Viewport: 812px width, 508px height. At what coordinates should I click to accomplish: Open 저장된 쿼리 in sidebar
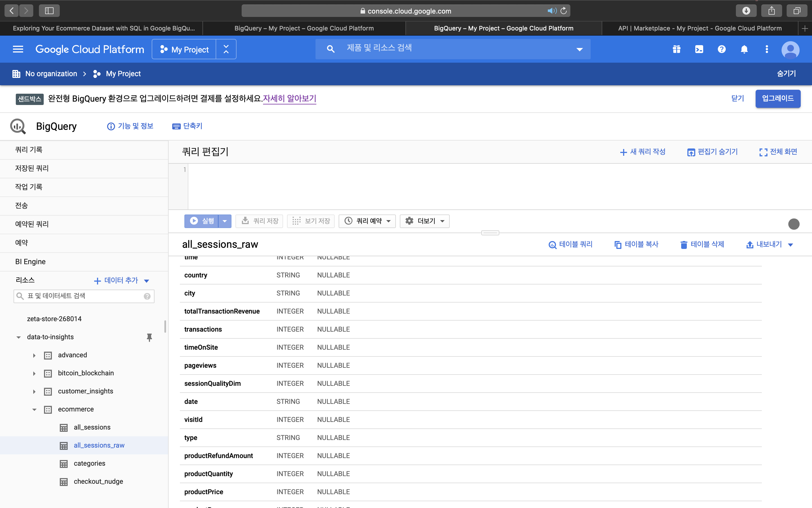[x=84, y=168]
